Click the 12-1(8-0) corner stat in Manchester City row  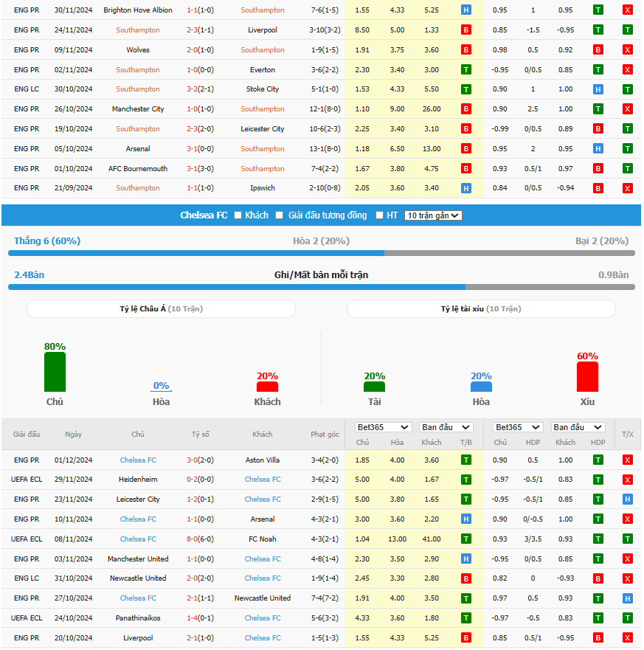325,109
